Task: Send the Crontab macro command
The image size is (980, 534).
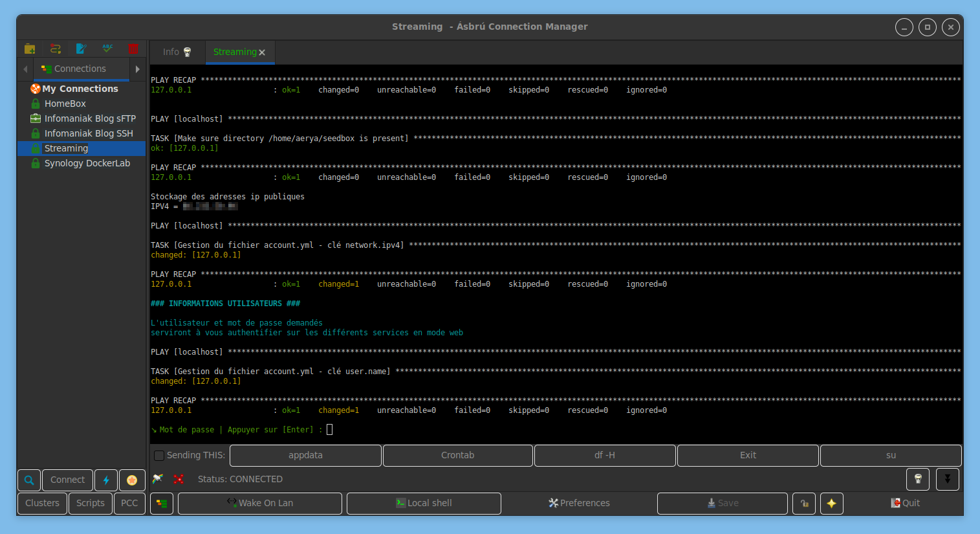Action: click(457, 456)
